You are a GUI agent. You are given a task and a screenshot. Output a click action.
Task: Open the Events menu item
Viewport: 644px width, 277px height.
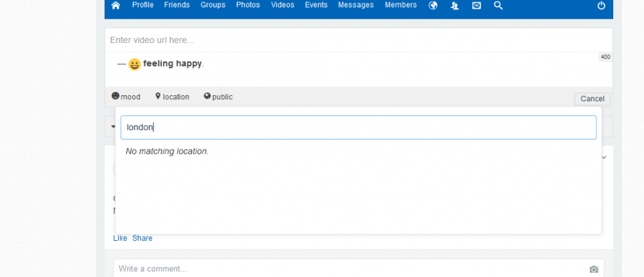click(x=316, y=5)
